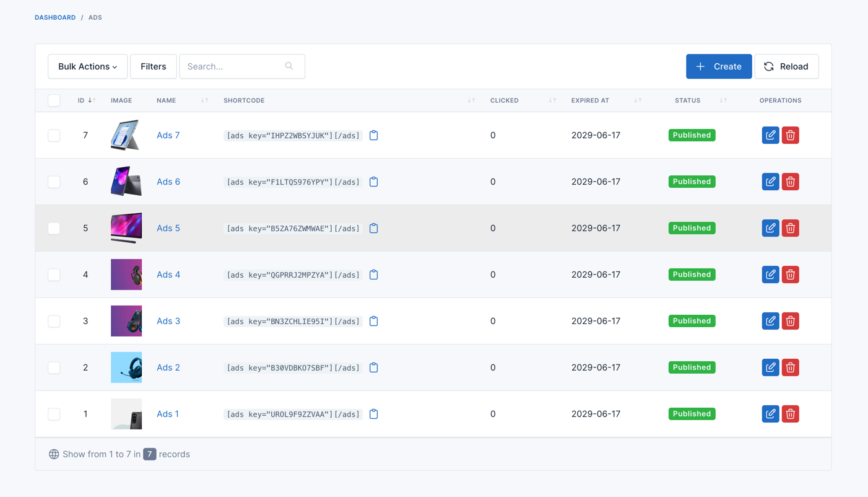Click the Ads 1 phone thumbnail
This screenshot has height=497, width=868.
click(x=126, y=414)
